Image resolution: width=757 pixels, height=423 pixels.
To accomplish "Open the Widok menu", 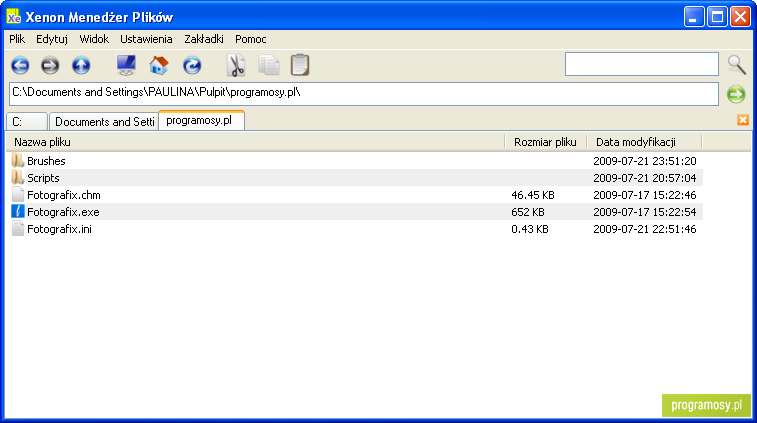I will coord(94,39).
